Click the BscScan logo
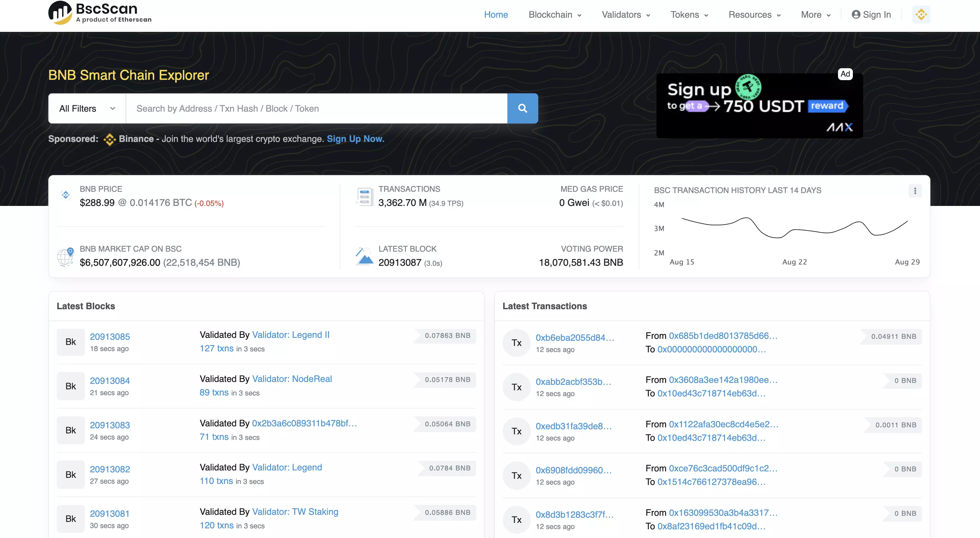Image resolution: width=980 pixels, height=538 pixels. [x=100, y=13]
